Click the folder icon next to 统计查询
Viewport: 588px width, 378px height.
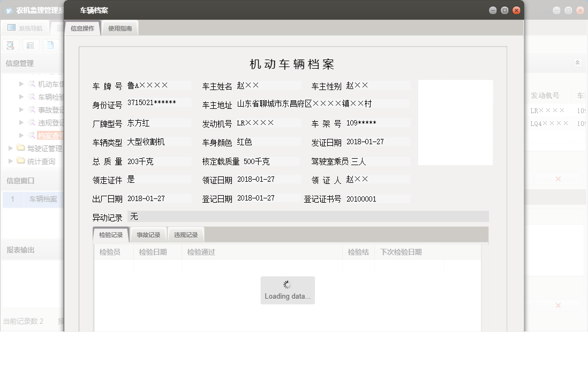pos(20,160)
